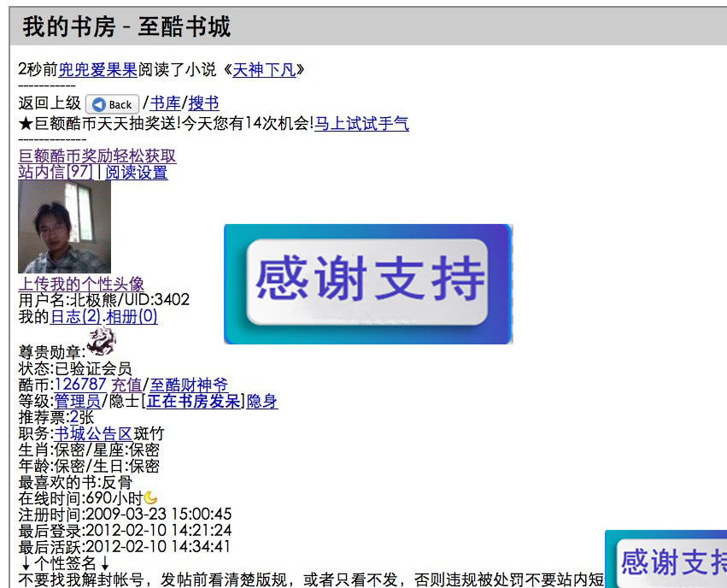Open 站内信[97] inbox link
Viewport: 727px width, 588px height.
click(56, 172)
